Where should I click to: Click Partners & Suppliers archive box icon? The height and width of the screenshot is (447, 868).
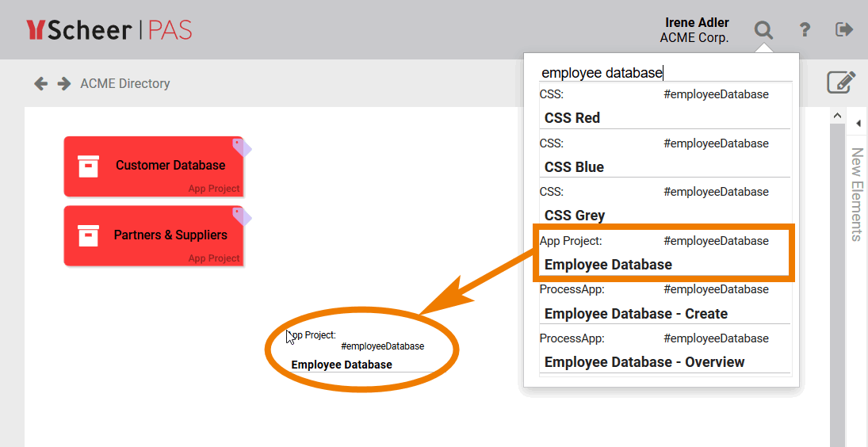tap(88, 235)
